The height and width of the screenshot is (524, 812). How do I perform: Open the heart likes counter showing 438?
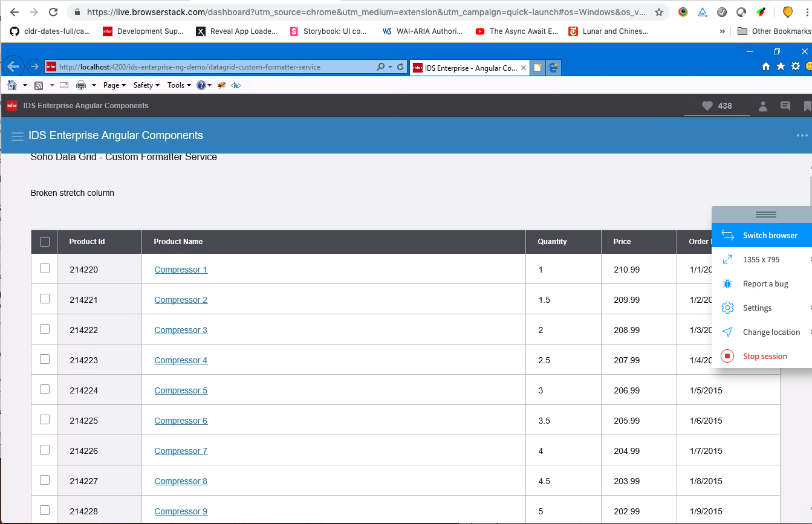click(x=716, y=106)
